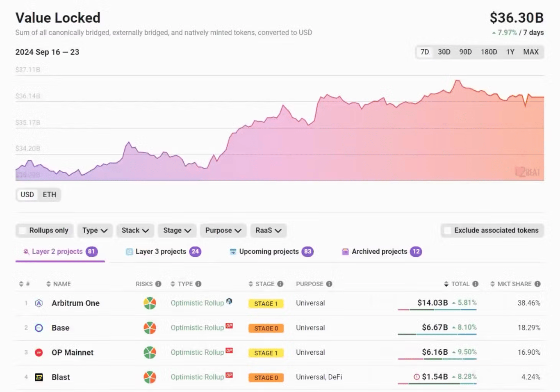Click the STAGE 0 badge for Base
The image size is (560, 392).
[x=266, y=328]
